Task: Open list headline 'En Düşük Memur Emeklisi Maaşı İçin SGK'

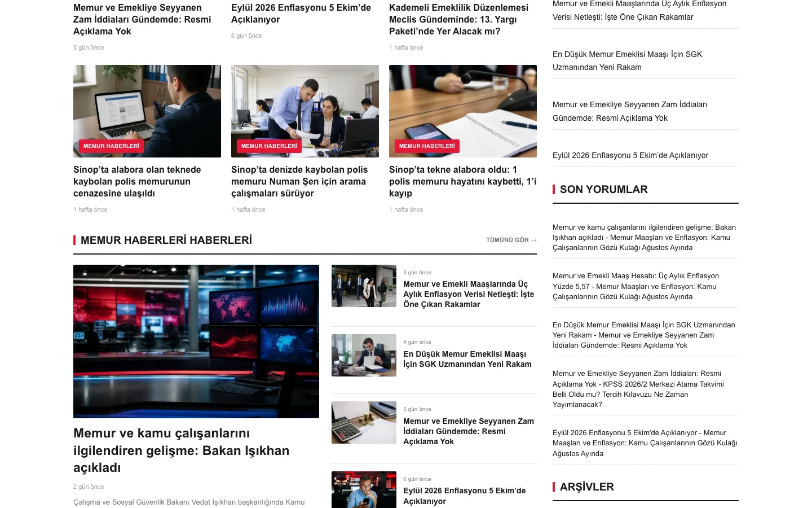Action: click(x=467, y=359)
